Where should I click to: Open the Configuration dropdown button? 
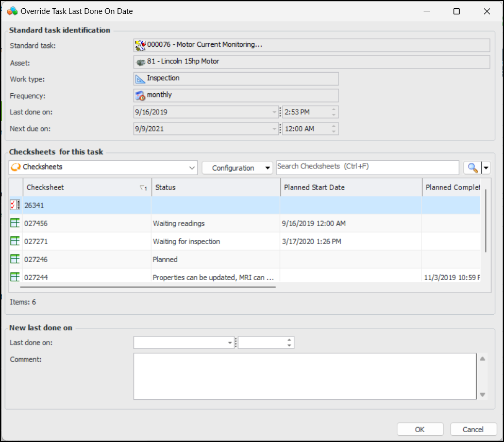pos(237,168)
